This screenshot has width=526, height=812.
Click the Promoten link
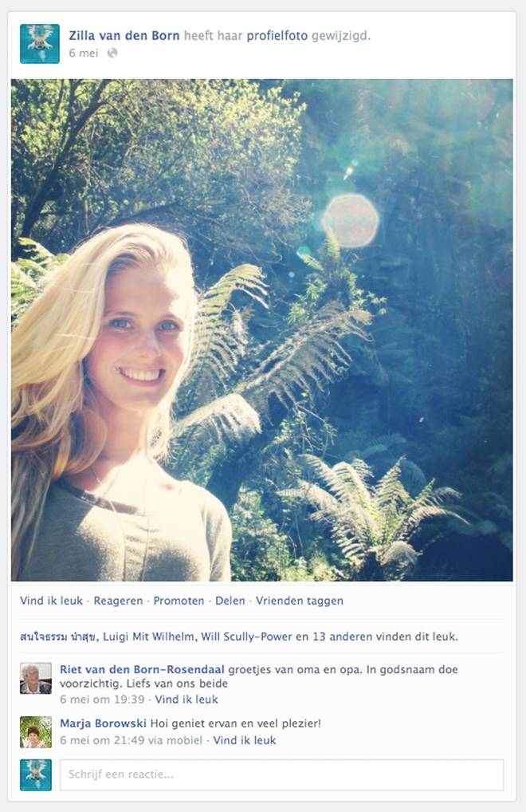pyautogui.click(x=179, y=601)
